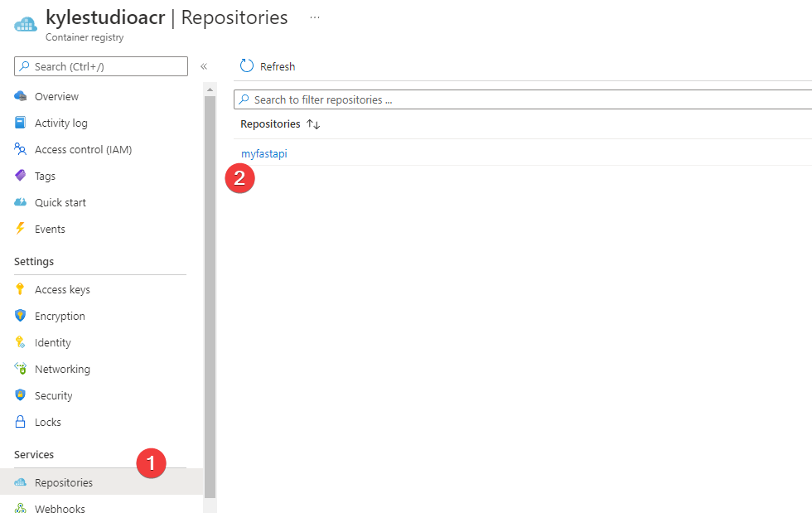
Task: Click the sidebar vertical scrollbar thumb
Action: [x=210, y=297]
